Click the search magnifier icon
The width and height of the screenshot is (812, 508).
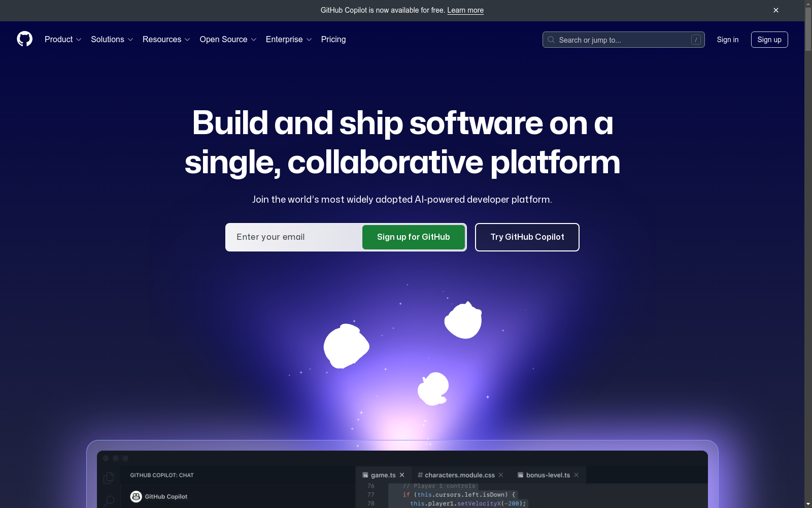551,40
